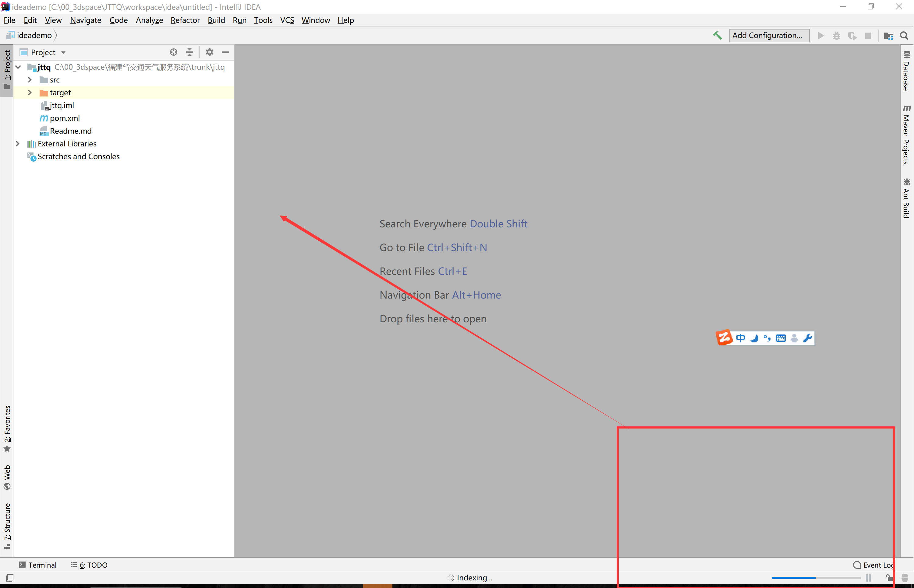Screen dimensions: 914x588
Task: Toggle read-only lock icon in status bar
Action: pos(889,578)
